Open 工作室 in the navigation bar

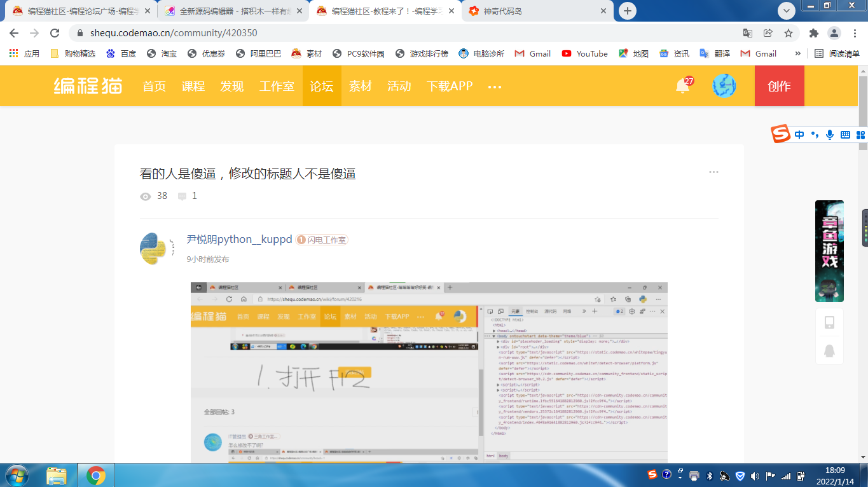277,86
